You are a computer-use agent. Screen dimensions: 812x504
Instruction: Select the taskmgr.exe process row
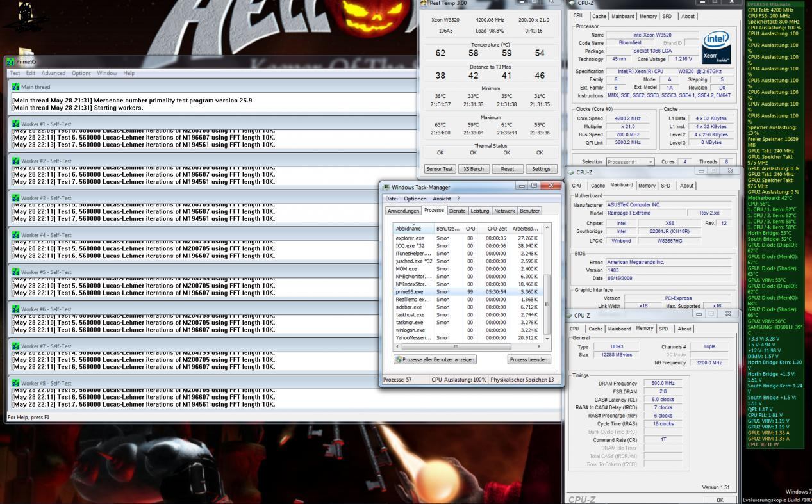point(468,322)
